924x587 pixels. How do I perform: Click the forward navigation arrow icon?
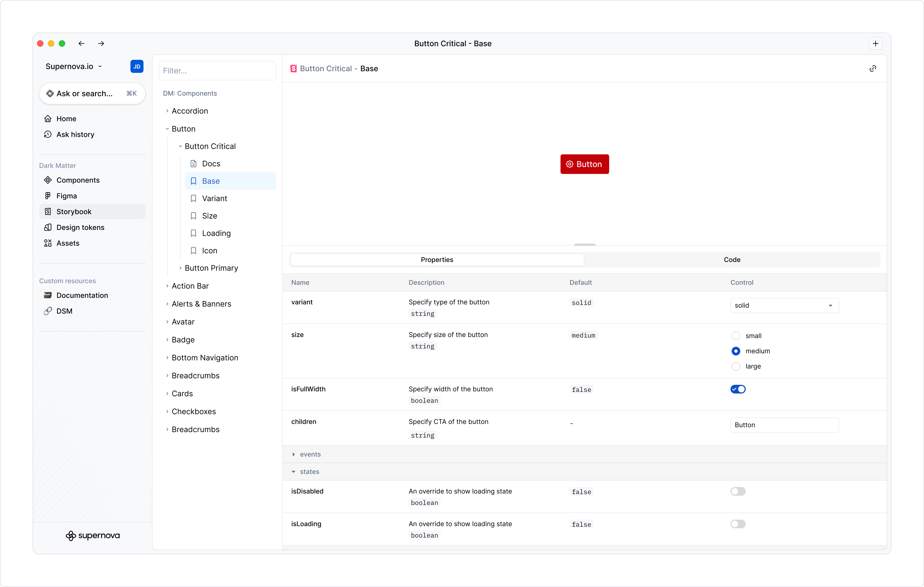pyautogui.click(x=101, y=43)
